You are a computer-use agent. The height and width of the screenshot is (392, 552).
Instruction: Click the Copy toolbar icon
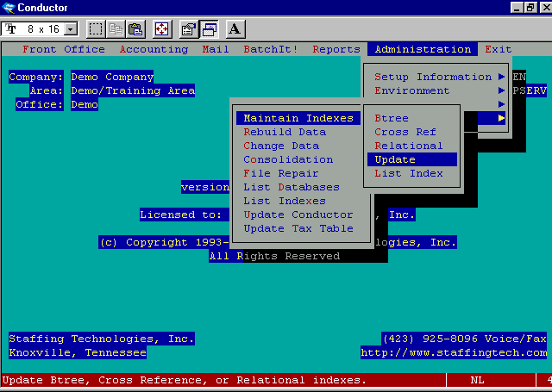[x=116, y=29]
